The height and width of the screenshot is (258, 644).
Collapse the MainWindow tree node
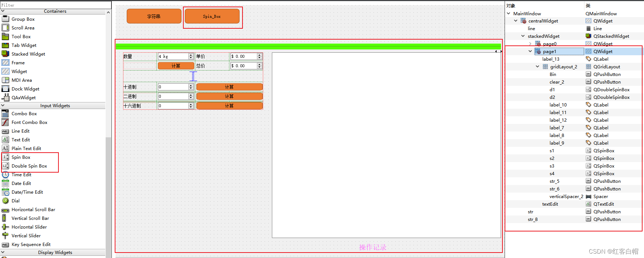509,13
